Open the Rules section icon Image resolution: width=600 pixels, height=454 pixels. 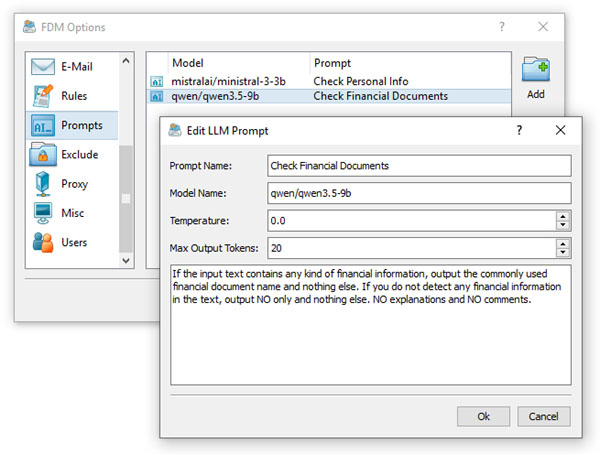[x=43, y=96]
